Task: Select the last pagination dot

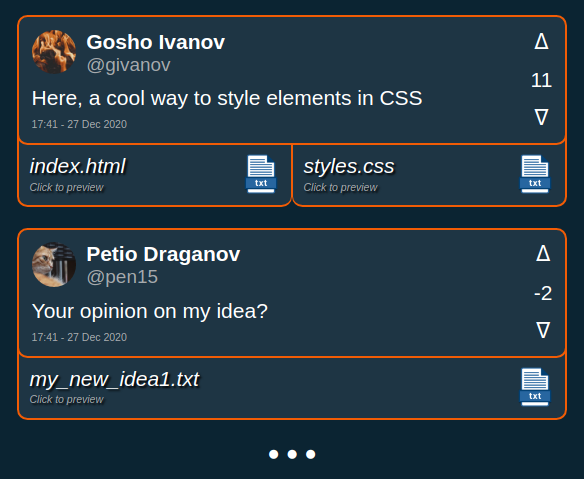Action: click(311, 454)
